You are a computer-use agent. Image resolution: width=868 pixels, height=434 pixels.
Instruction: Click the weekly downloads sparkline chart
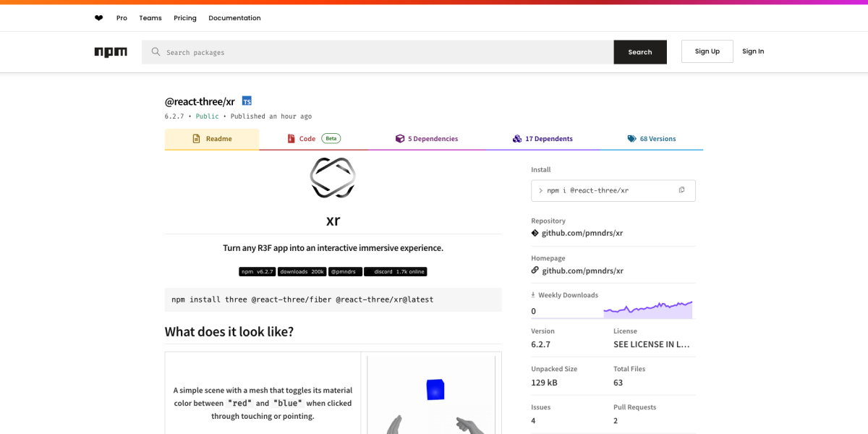(648, 310)
